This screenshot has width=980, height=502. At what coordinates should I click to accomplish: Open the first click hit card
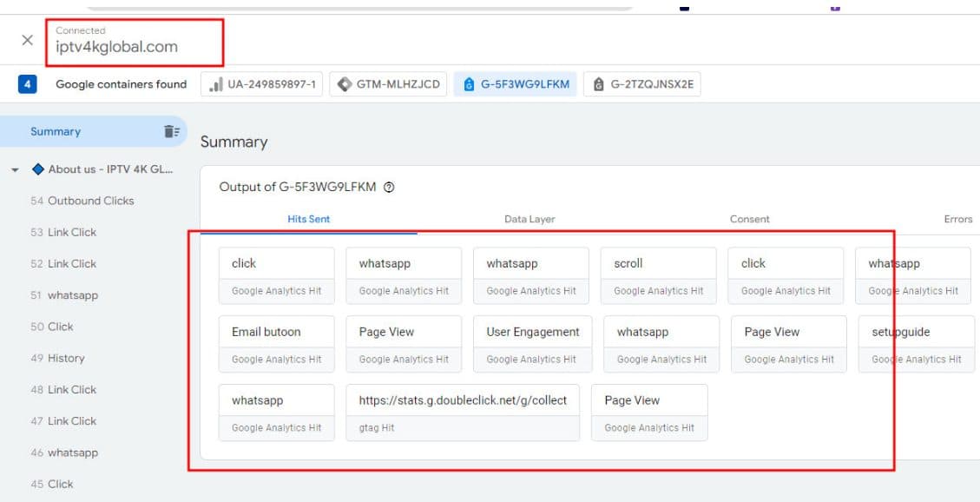tap(277, 275)
